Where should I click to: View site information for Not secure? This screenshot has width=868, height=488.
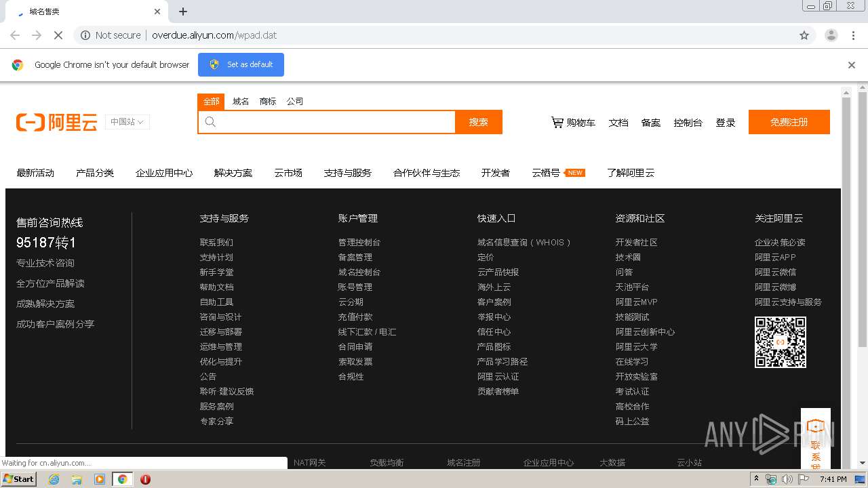point(111,35)
